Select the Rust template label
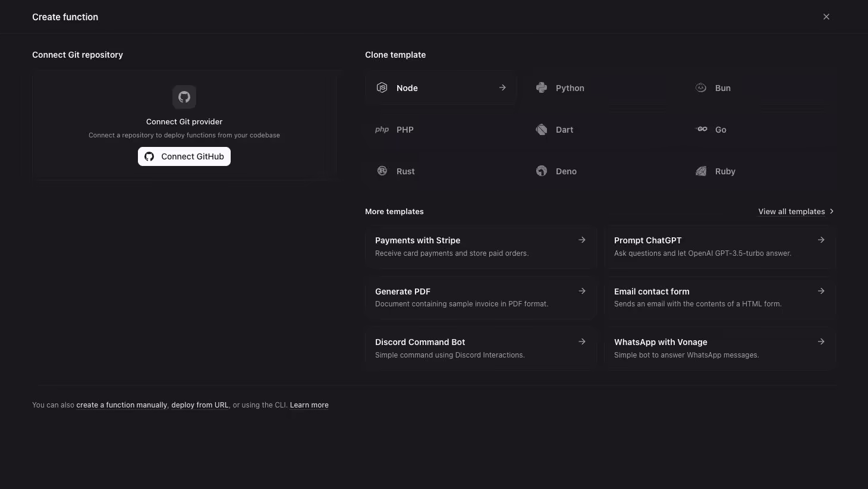 click(405, 171)
